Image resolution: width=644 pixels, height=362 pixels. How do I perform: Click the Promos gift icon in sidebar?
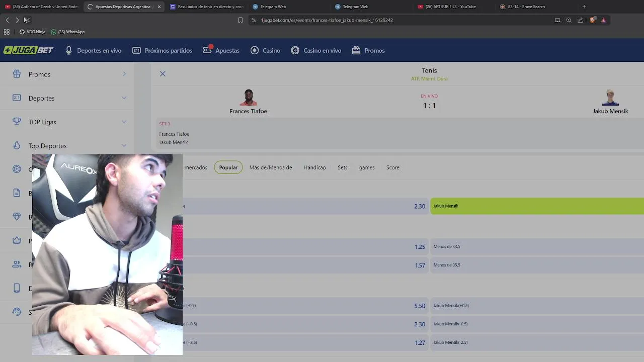point(17,74)
